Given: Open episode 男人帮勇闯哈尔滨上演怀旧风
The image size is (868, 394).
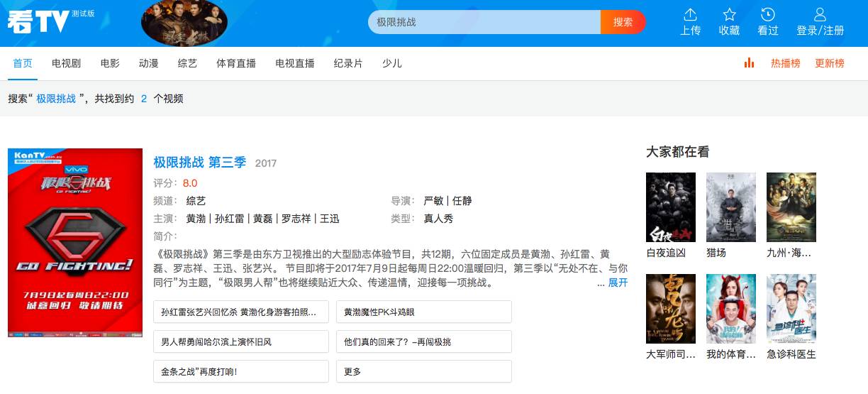Looking at the screenshot, I should click(x=241, y=341).
